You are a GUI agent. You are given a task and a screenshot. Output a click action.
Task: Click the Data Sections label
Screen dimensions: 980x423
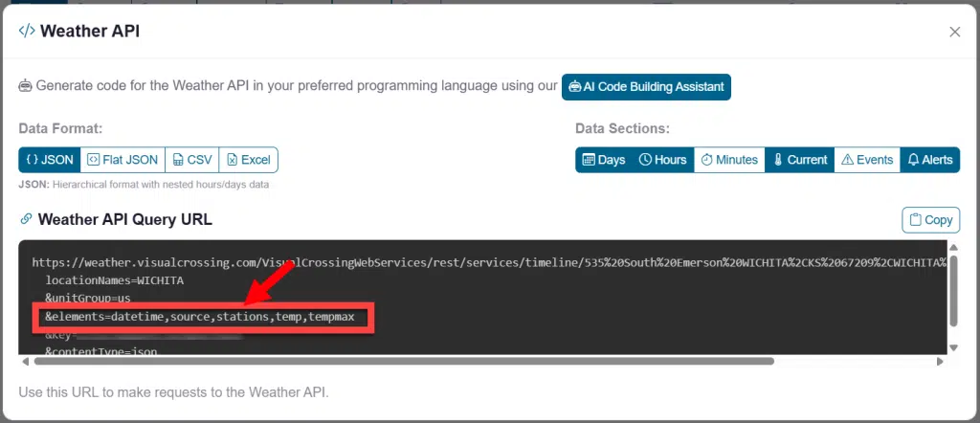pos(622,128)
